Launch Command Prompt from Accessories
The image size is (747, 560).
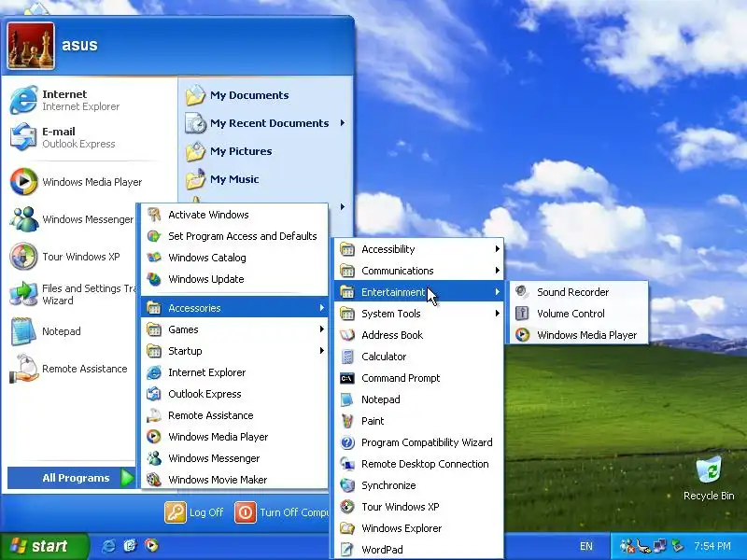click(418, 378)
